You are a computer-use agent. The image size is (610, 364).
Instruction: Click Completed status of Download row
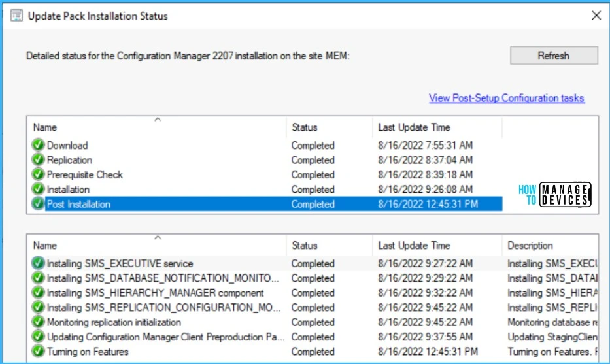coord(313,145)
